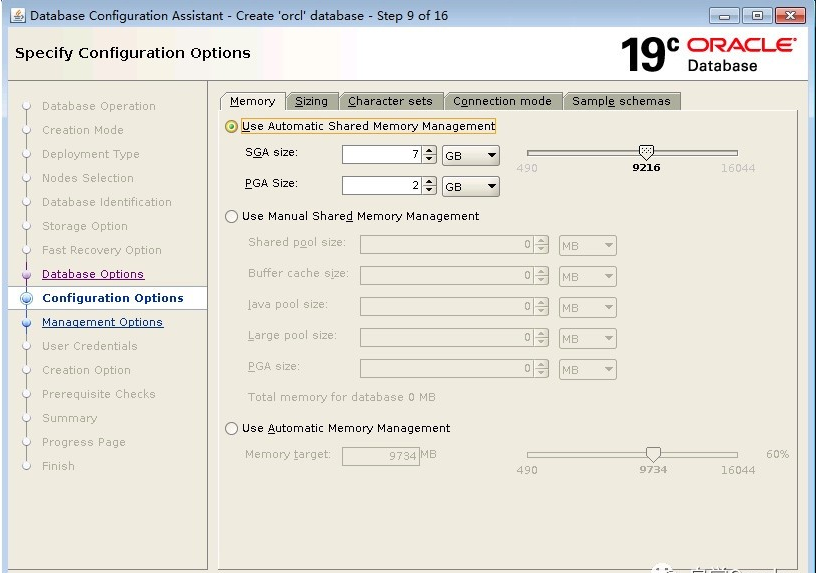Open the PGA size unit dropdown
The width and height of the screenshot is (818, 573).
click(470, 186)
